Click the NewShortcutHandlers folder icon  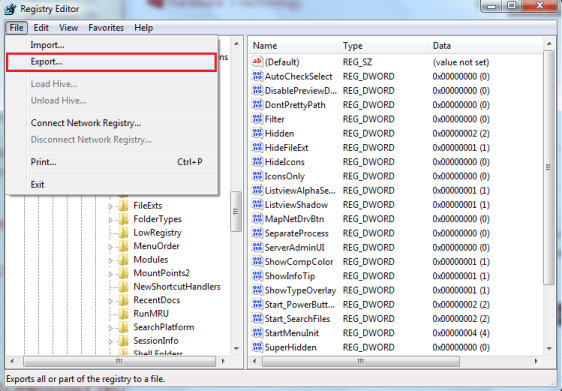coord(123,287)
